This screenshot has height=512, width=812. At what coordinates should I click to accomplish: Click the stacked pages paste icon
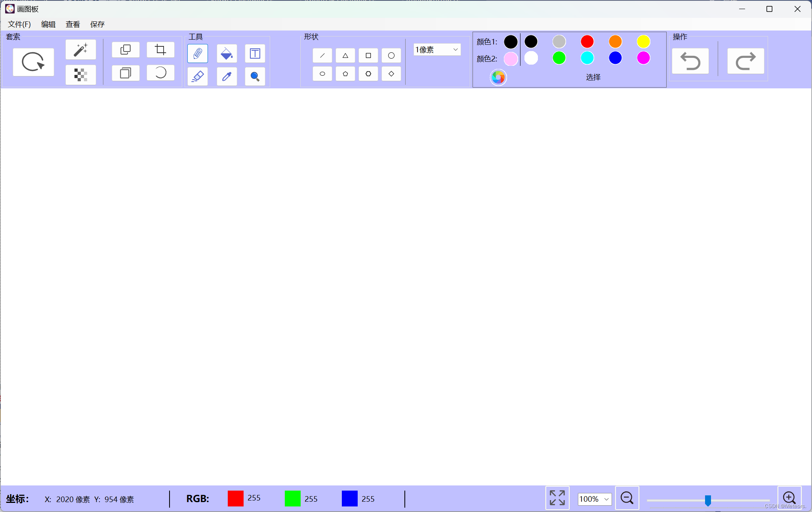point(126,73)
